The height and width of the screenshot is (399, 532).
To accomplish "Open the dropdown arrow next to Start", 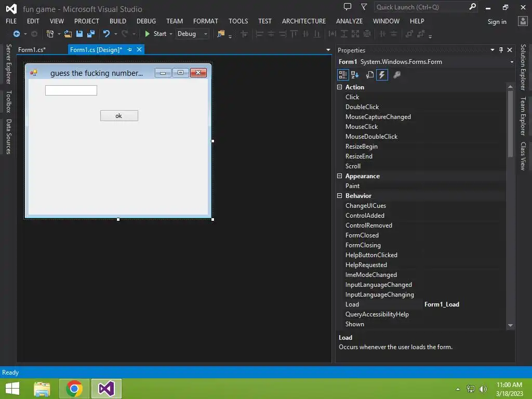I will click(x=171, y=34).
